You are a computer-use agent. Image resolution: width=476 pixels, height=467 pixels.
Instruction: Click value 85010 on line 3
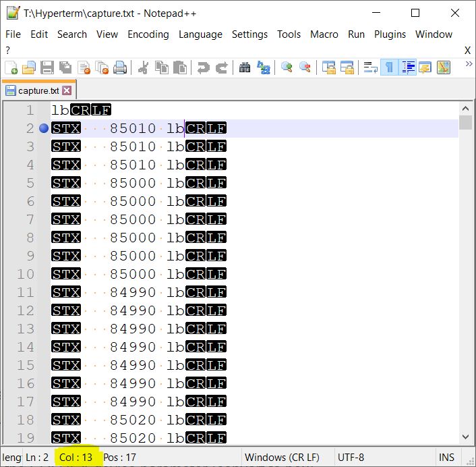tap(133, 146)
